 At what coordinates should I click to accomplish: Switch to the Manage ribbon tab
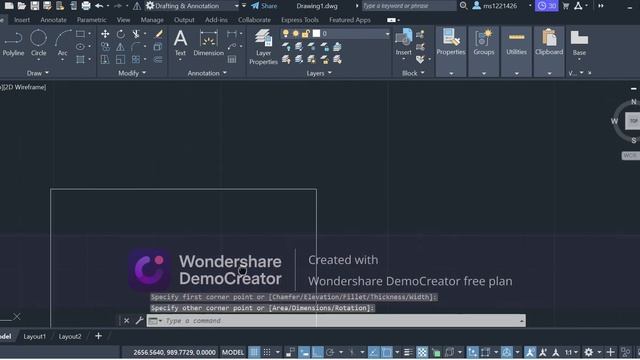coord(152,20)
